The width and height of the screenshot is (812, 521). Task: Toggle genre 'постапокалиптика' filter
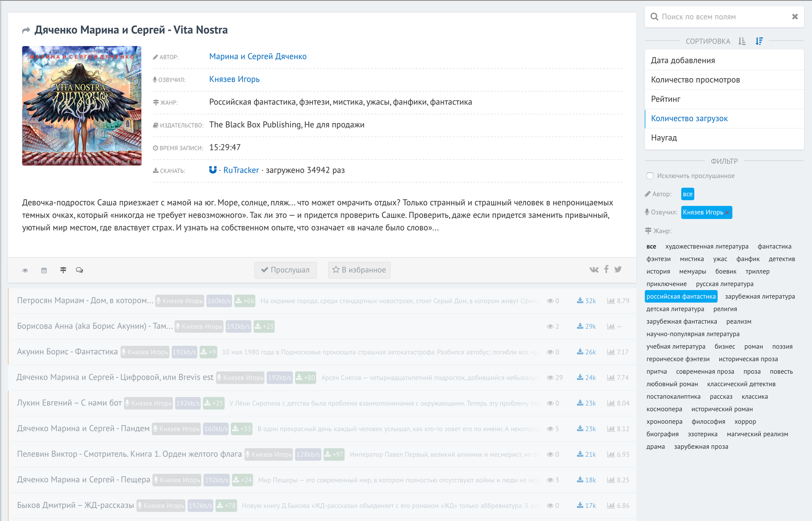[674, 397]
